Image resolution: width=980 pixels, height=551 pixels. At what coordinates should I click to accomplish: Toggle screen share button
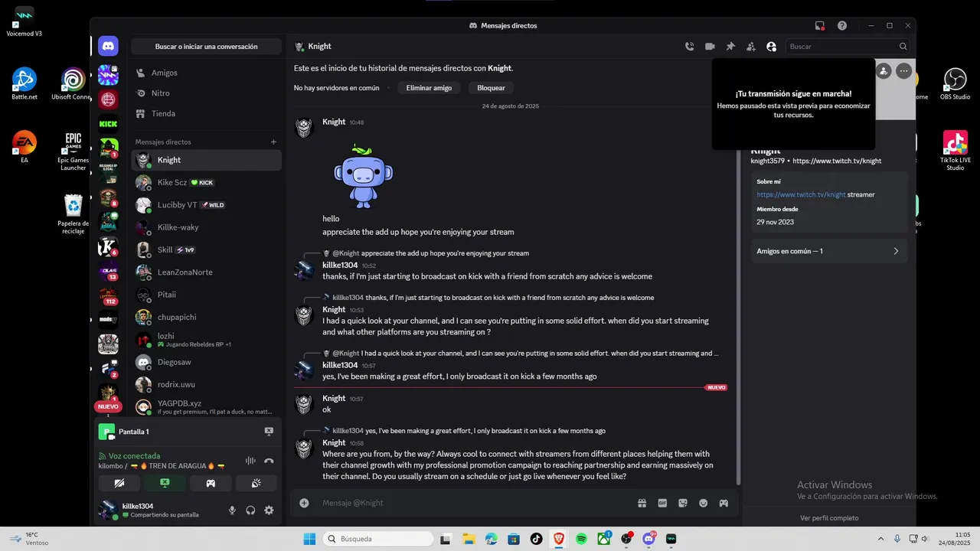point(165,483)
